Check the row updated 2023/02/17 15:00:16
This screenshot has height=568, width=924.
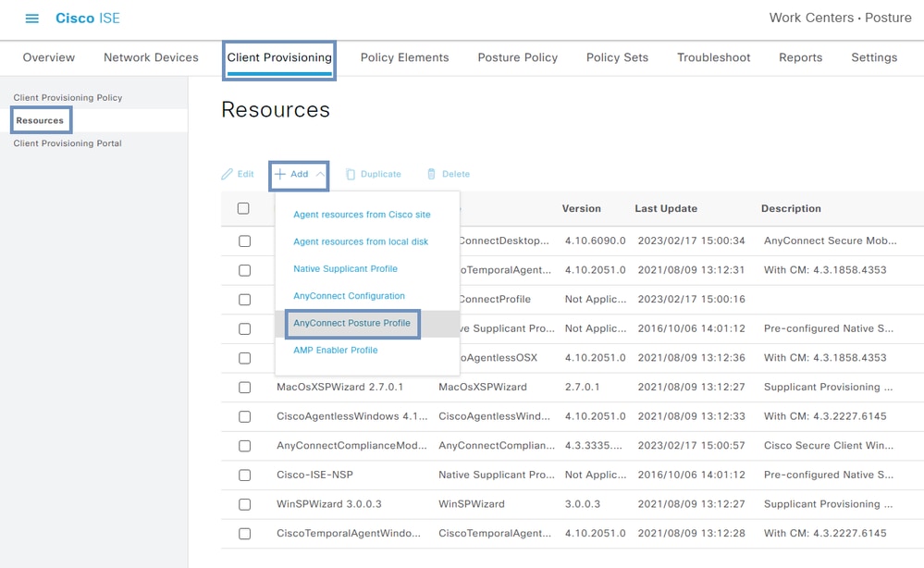tap(244, 300)
